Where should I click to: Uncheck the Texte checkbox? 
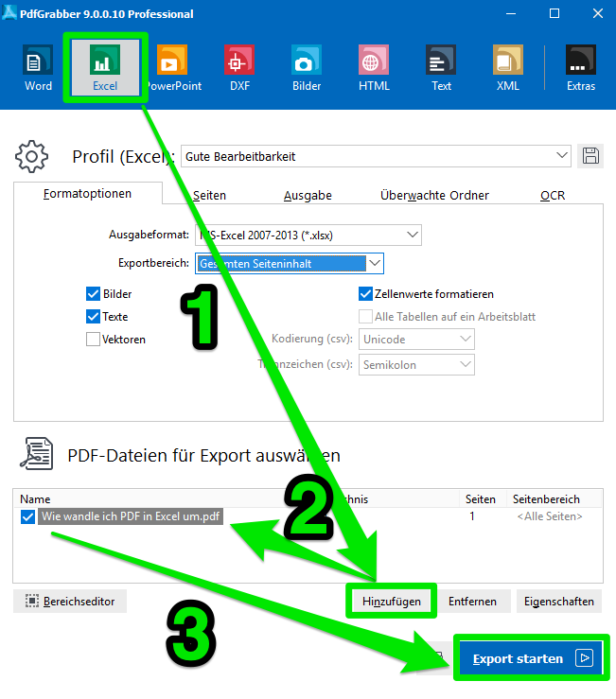pyautogui.click(x=94, y=317)
